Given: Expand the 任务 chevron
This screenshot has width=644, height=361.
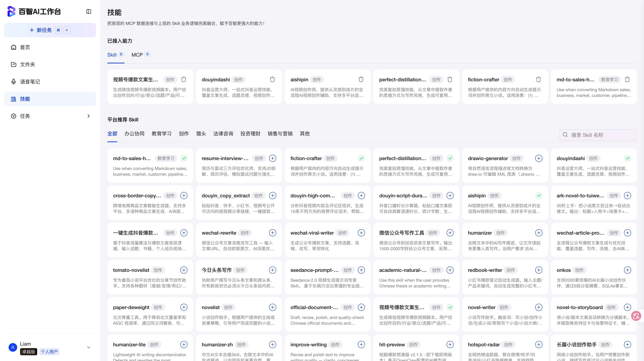Looking at the screenshot, I should tap(89, 116).
